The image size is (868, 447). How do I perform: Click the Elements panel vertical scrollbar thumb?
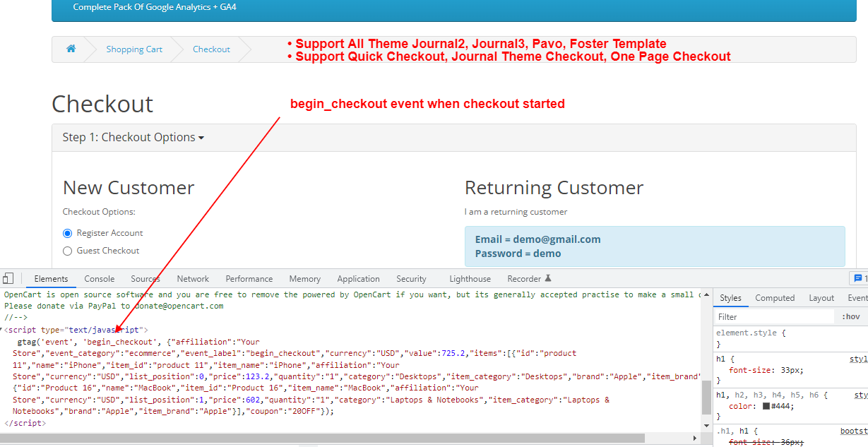click(x=706, y=398)
